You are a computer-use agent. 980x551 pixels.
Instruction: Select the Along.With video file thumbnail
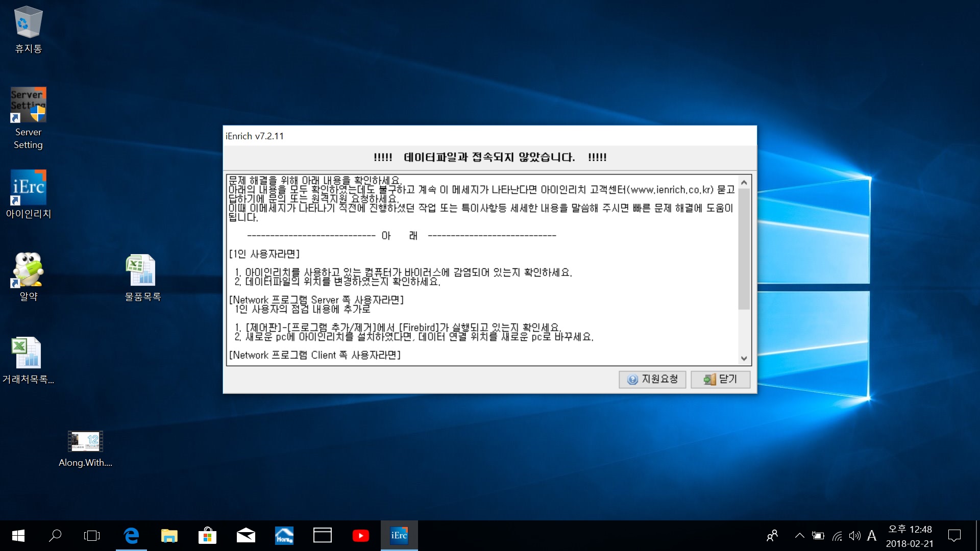(85, 441)
